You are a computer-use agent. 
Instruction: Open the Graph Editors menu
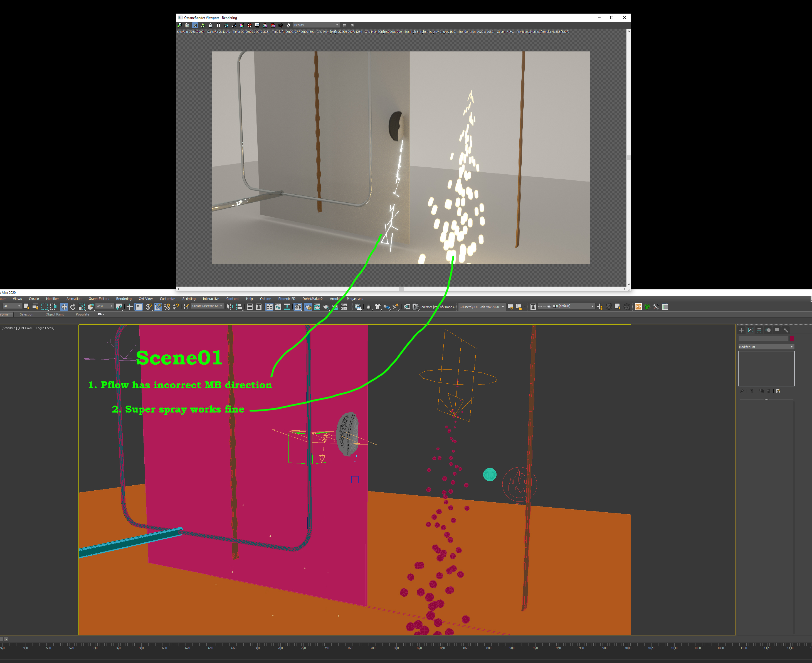click(98, 299)
